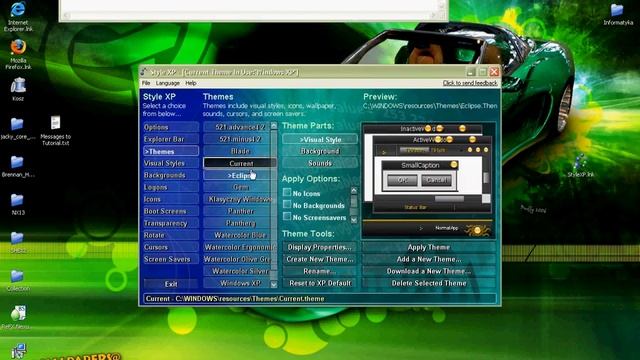Click Apply Theme button
Screen dimensions: 640x360
click(x=429, y=247)
